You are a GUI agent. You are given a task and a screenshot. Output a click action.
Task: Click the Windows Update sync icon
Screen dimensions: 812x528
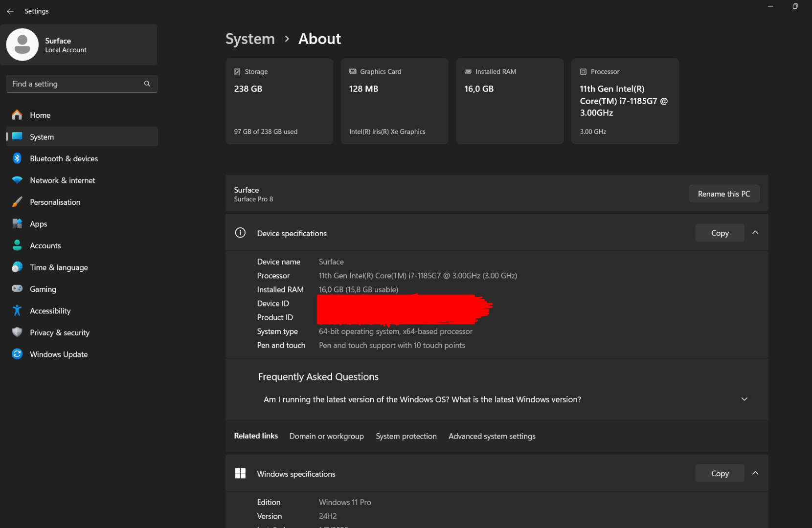17,354
